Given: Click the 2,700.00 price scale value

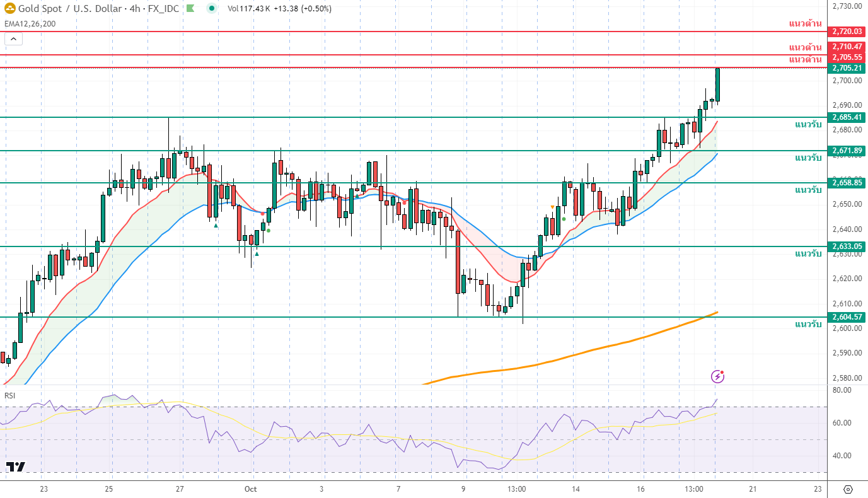Looking at the screenshot, I should click(x=847, y=81).
